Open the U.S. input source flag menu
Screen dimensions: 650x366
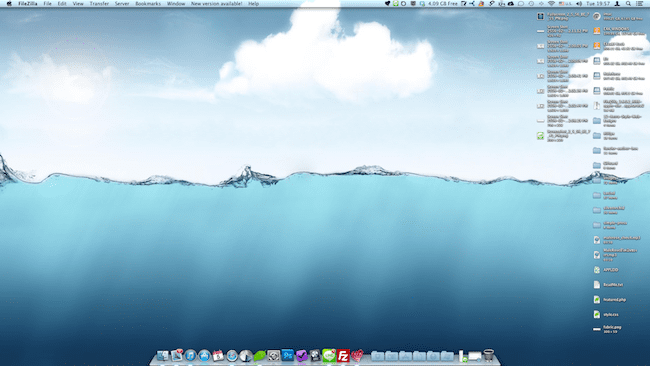[x=565, y=4]
